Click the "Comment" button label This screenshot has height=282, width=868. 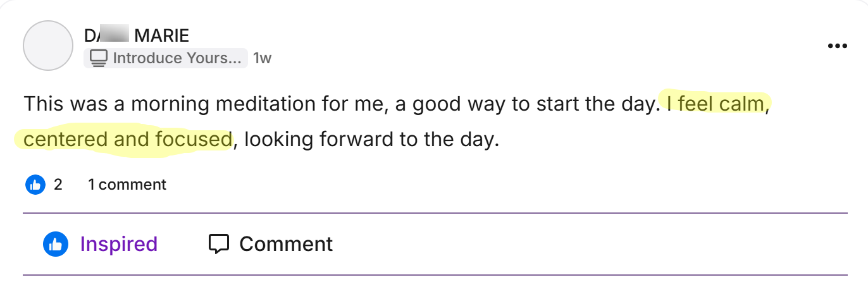coord(285,244)
